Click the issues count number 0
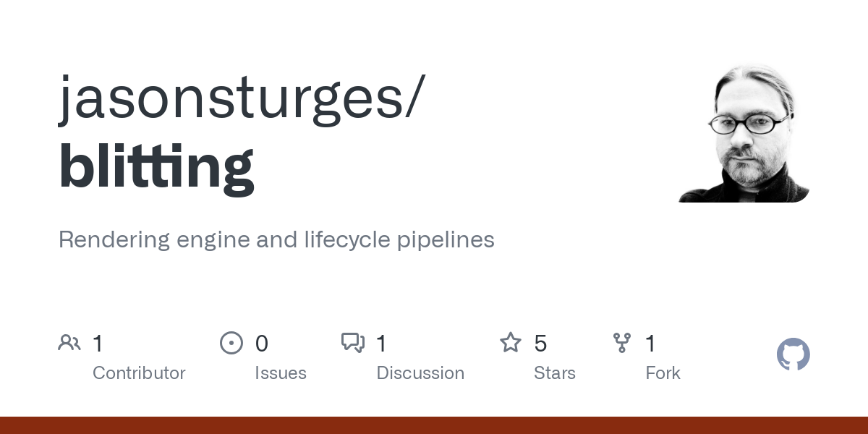The width and height of the screenshot is (868, 434). [262, 344]
